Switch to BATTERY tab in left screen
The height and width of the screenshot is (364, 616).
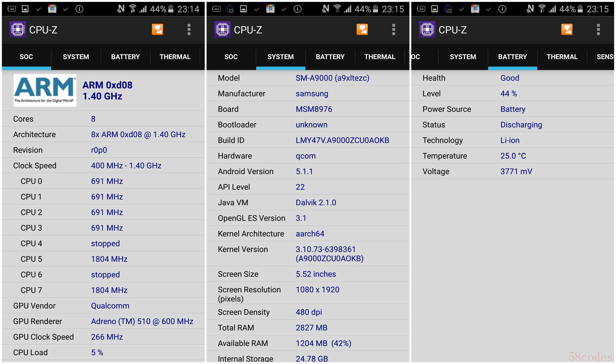[126, 57]
